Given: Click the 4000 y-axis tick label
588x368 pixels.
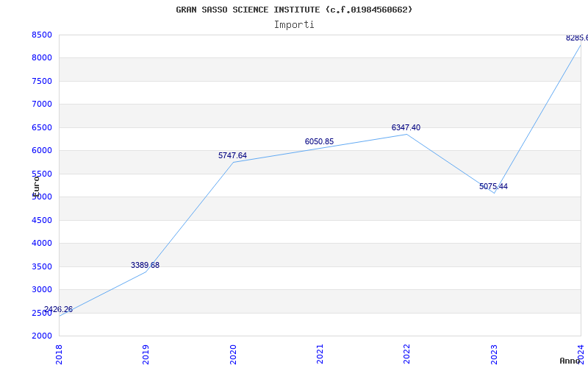Looking at the screenshot, I should click(x=42, y=243).
